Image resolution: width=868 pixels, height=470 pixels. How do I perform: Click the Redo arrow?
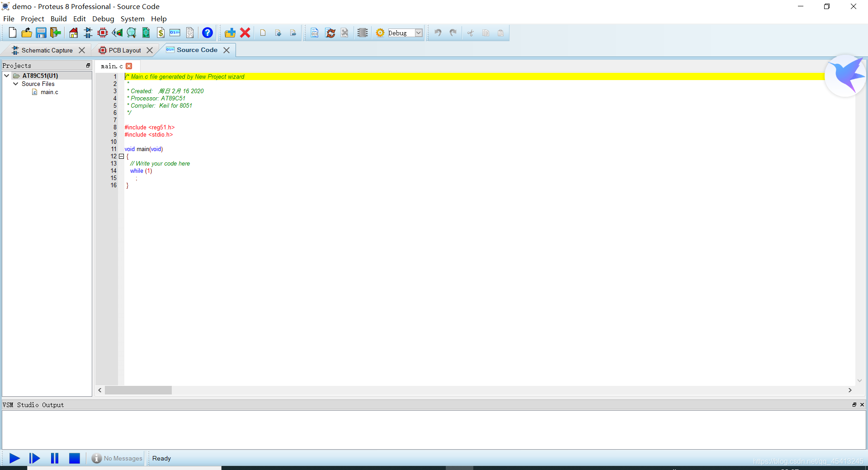coord(453,33)
